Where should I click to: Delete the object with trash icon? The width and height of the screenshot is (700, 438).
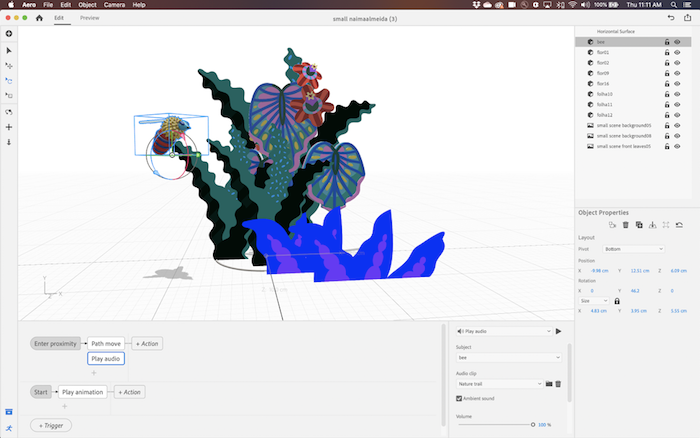(x=625, y=225)
